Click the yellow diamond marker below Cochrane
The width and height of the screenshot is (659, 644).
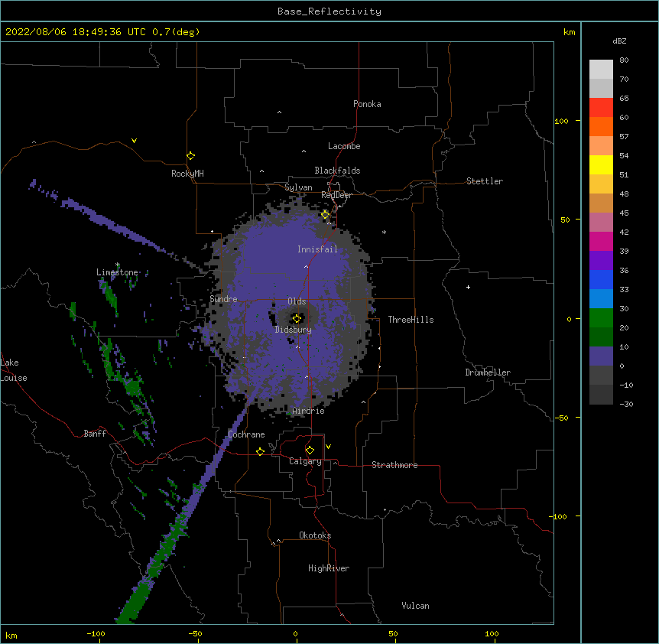tap(260, 451)
